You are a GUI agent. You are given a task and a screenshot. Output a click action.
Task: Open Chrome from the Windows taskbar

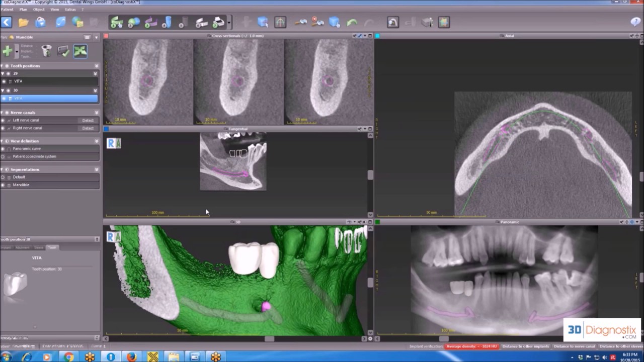(68, 357)
